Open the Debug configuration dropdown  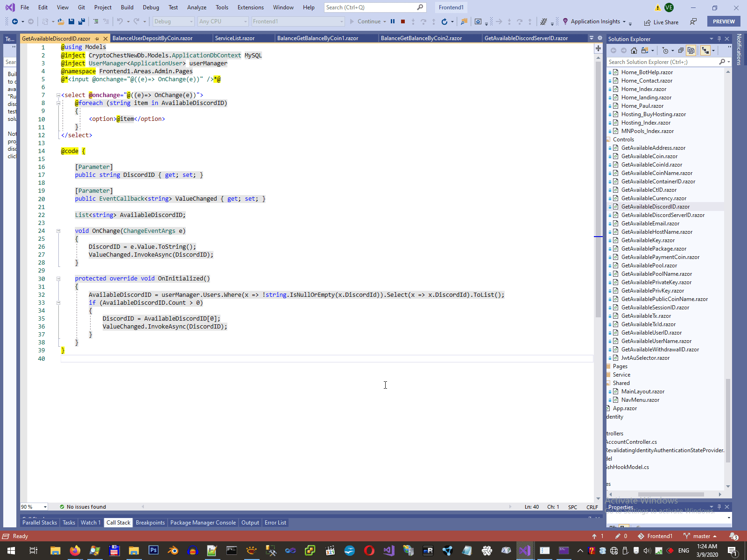tap(173, 21)
